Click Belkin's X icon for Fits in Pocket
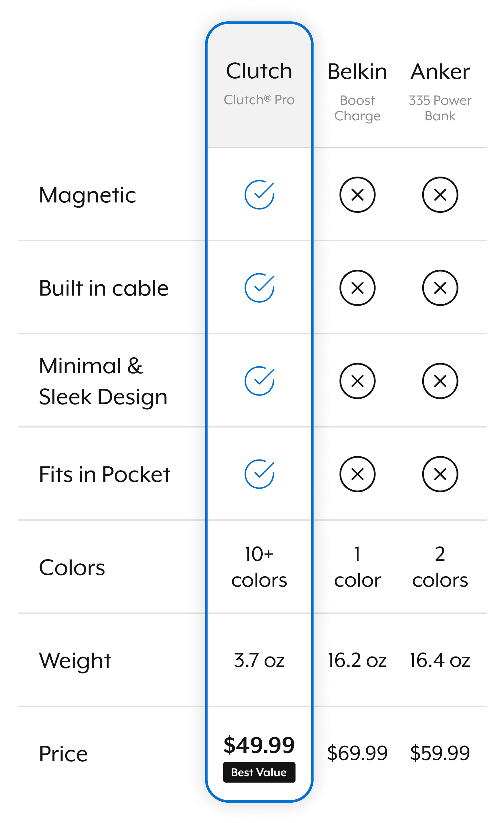The image size is (504, 823). (x=357, y=474)
